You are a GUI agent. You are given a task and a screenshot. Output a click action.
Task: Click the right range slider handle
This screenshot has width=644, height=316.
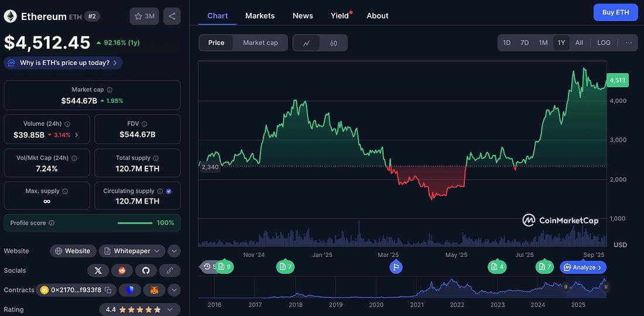pyautogui.click(x=605, y=287)
